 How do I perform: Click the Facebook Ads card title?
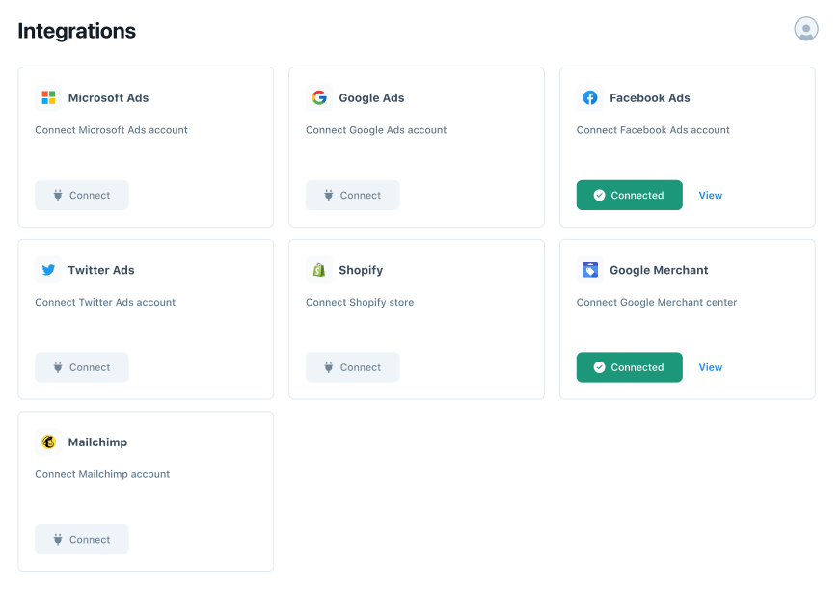point(650,98)
